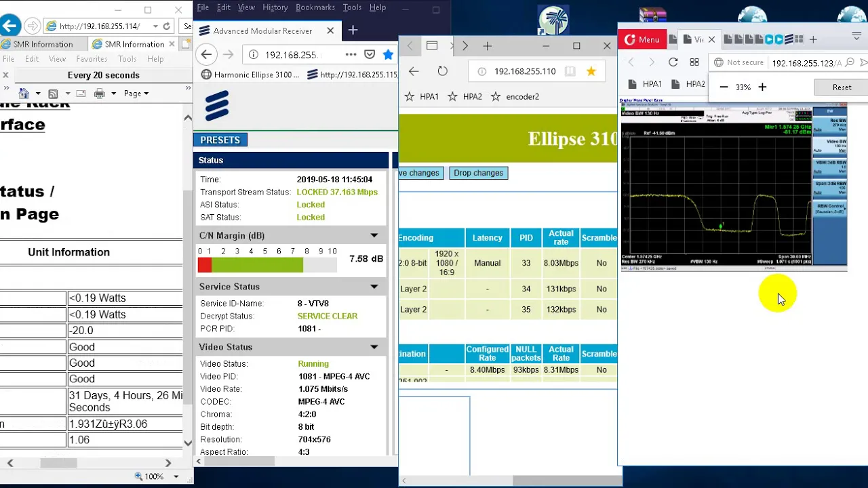Click the Vivaldi Speed Dial grid icon
The width and height of the screenshot is (868, 488).
[x=694, y=62]
